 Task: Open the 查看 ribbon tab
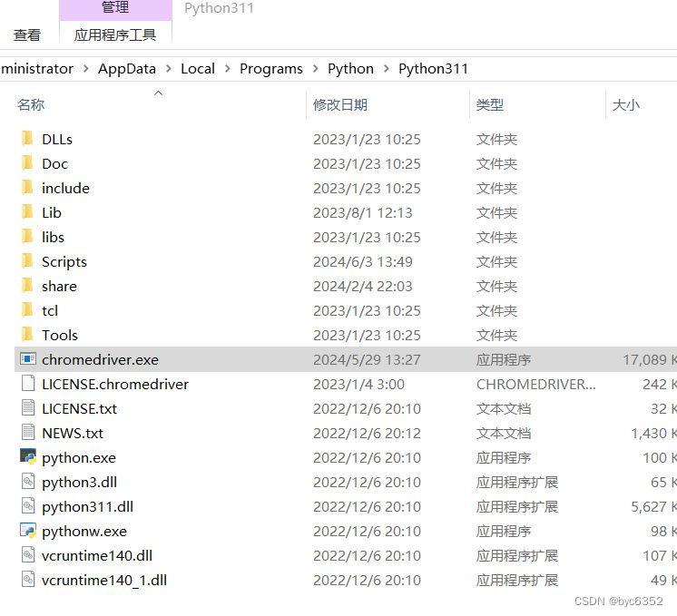(27, 35)
